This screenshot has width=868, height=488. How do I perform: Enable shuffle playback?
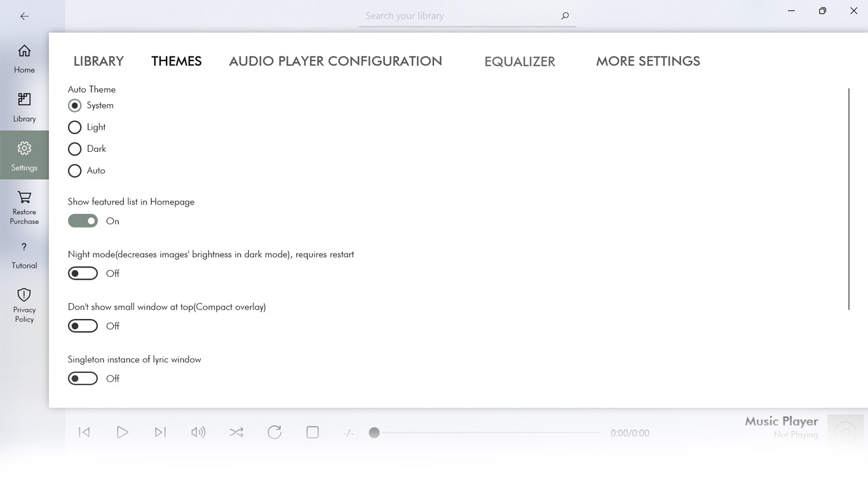click(x=236, y=432)
